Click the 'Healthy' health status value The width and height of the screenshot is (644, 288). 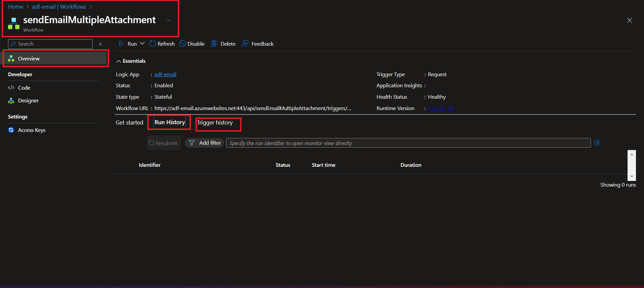pyautogui.click(x=437, y=97)
